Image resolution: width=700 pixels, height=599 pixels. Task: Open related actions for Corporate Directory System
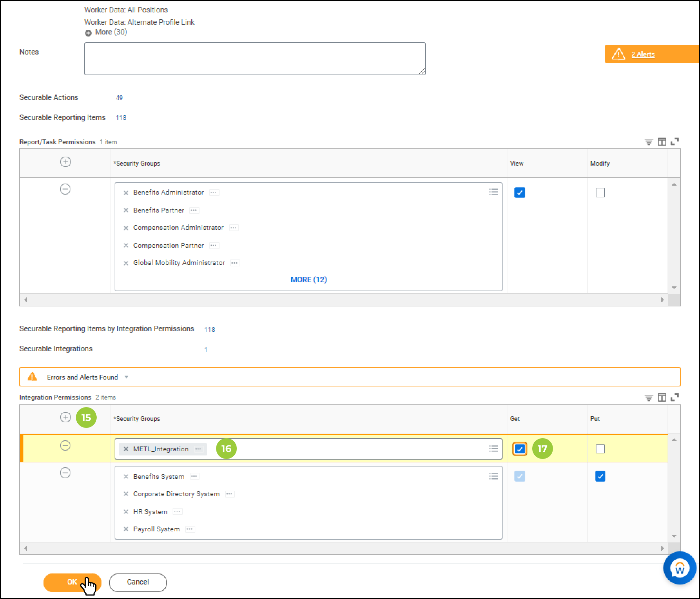pos(230,494)
